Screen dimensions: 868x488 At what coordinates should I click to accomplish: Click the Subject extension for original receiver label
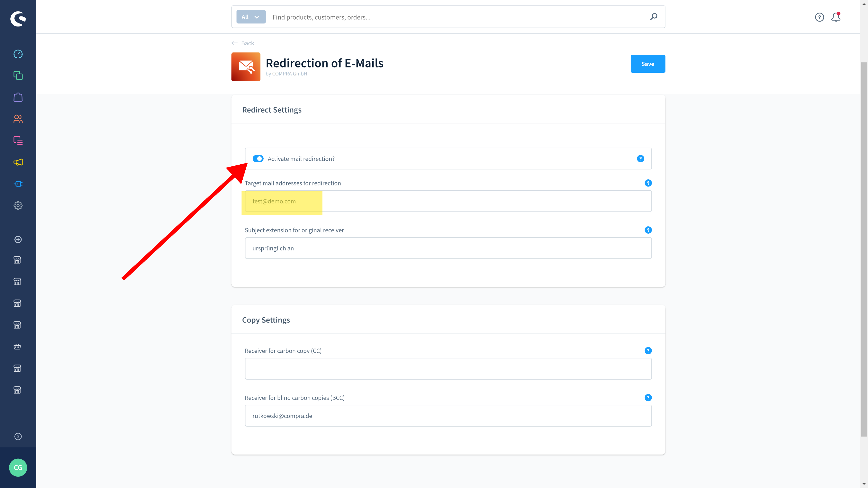coord(294,230)
